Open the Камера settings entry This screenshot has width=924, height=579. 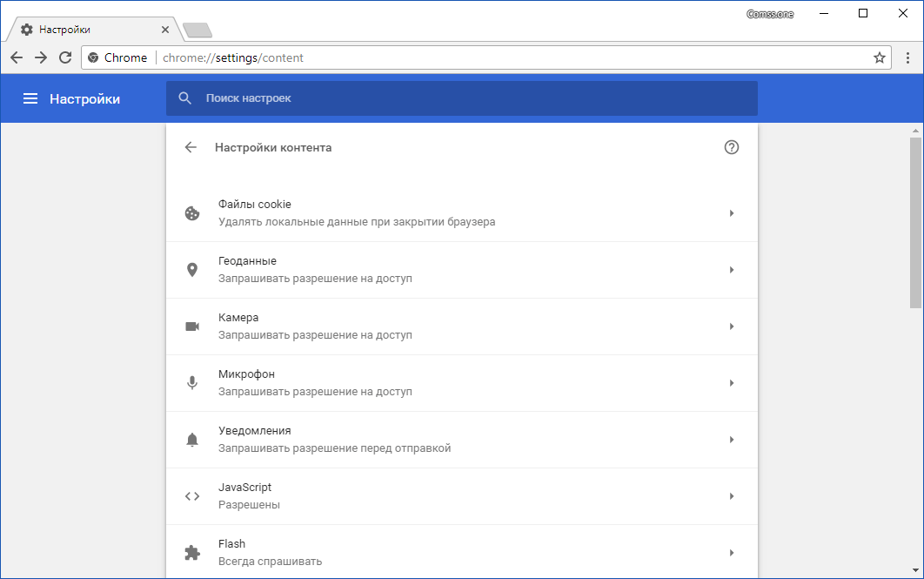click(x=461, y=327)
